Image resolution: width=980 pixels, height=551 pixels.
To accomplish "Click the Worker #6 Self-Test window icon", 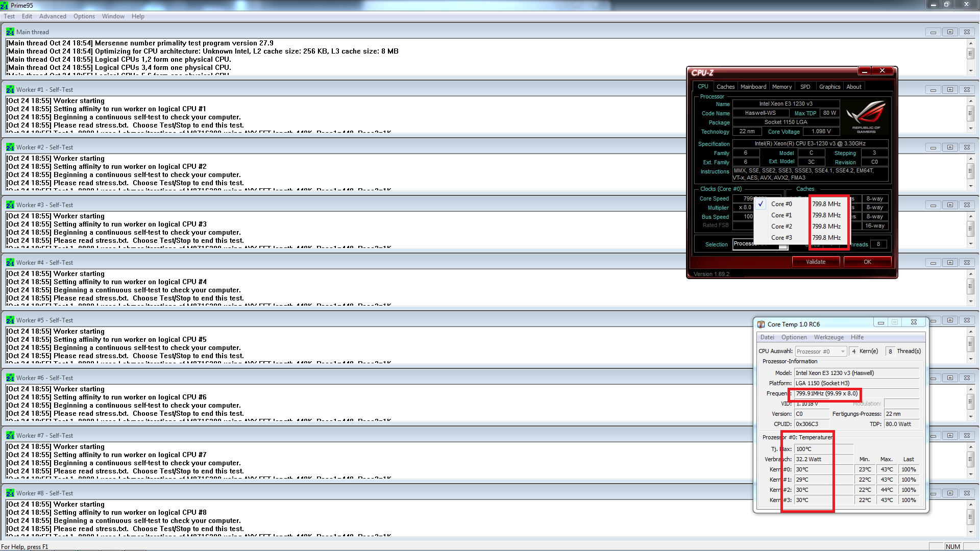I will [x=10, y=378].
